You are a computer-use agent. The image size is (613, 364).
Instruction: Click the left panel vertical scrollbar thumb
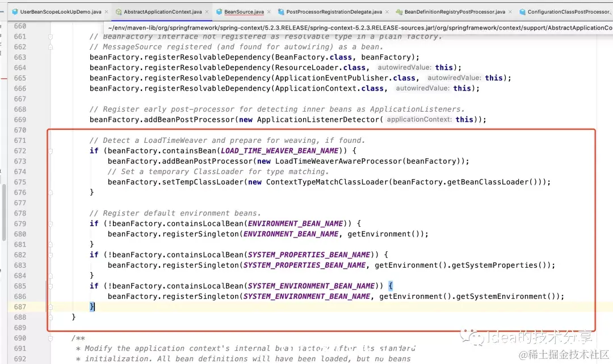[x=4, y=212]
